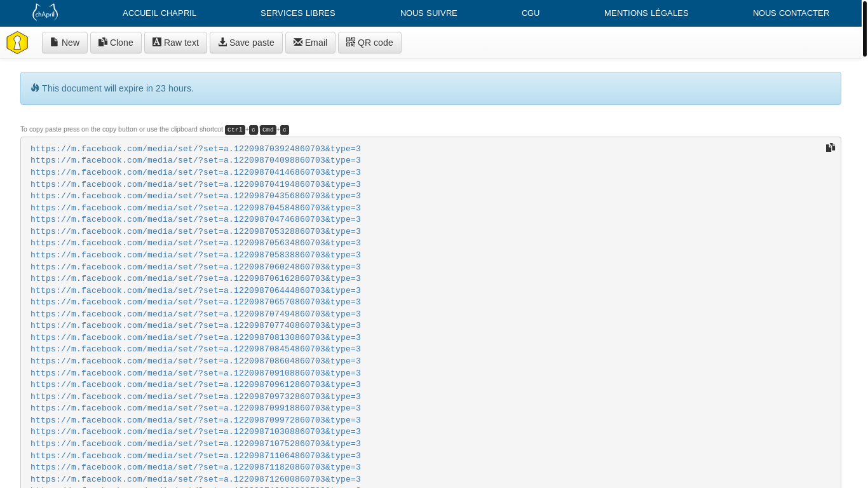
Task: Open the link ending 122098704356860703&type=3
Action: [196, 196]
